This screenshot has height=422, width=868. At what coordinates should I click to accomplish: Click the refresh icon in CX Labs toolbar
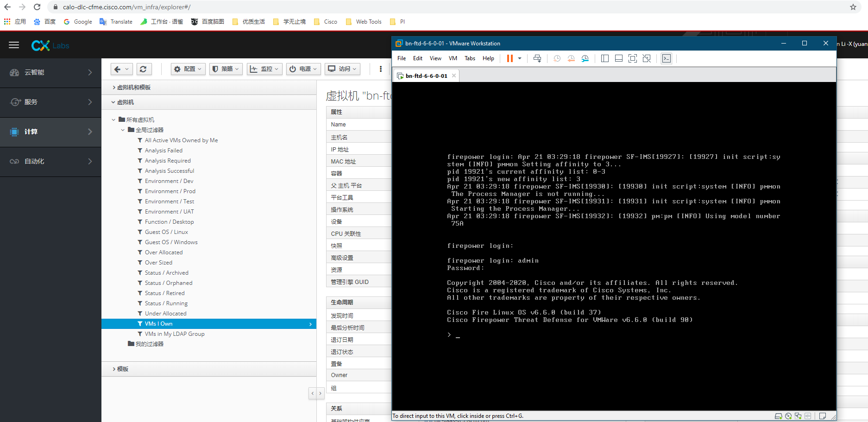pos(143,69)
